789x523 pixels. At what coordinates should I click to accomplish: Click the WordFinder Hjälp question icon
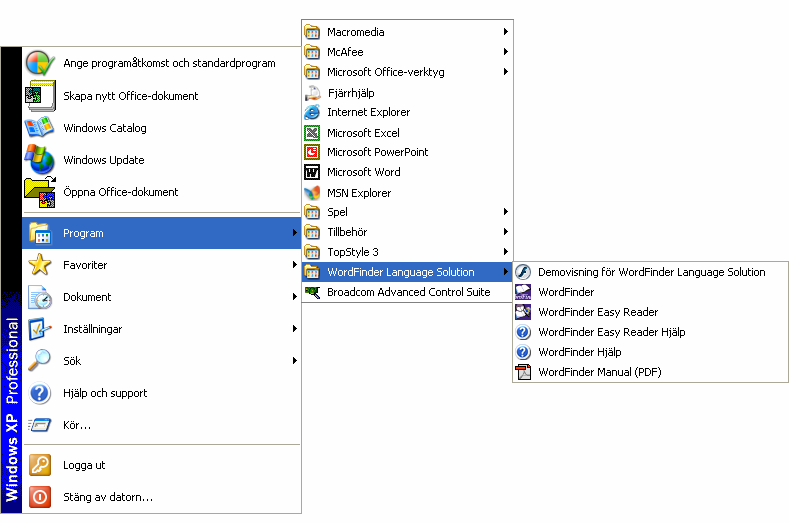(x=523, y=352)
